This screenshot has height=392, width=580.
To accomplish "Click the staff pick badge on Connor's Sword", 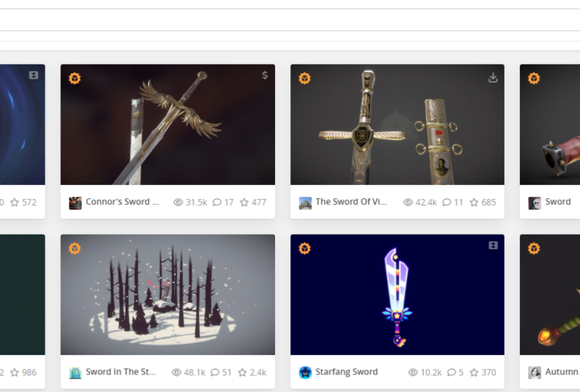I will point(75,78).
